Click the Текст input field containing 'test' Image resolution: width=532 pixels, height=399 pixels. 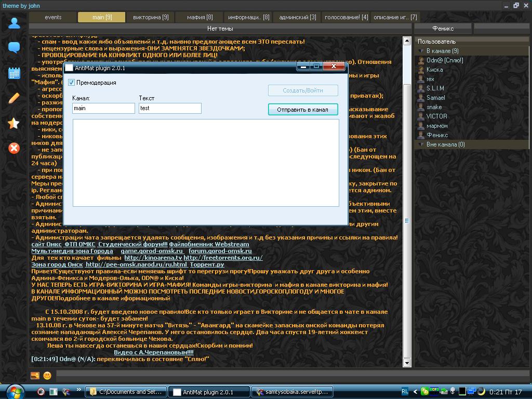[x=170, y=108]
